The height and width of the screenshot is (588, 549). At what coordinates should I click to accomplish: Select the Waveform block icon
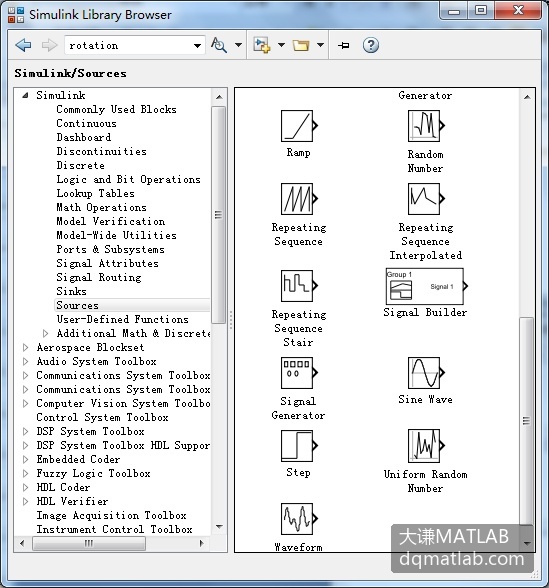299,519
